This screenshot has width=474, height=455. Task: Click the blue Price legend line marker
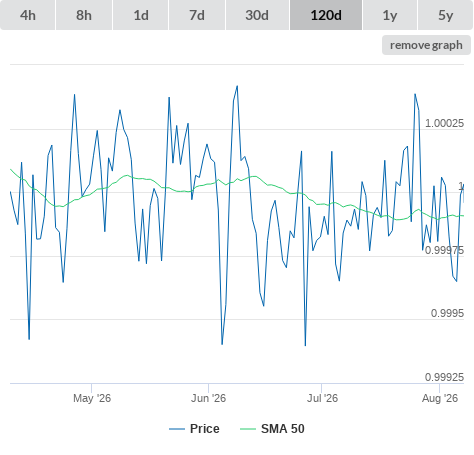point(177,429)
